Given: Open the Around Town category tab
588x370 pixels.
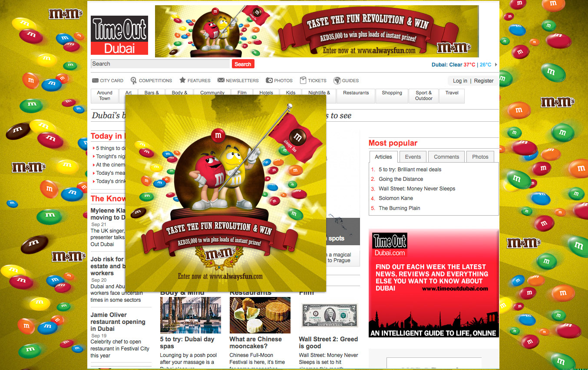Looking at the screenshot, I should click(105, 96).
